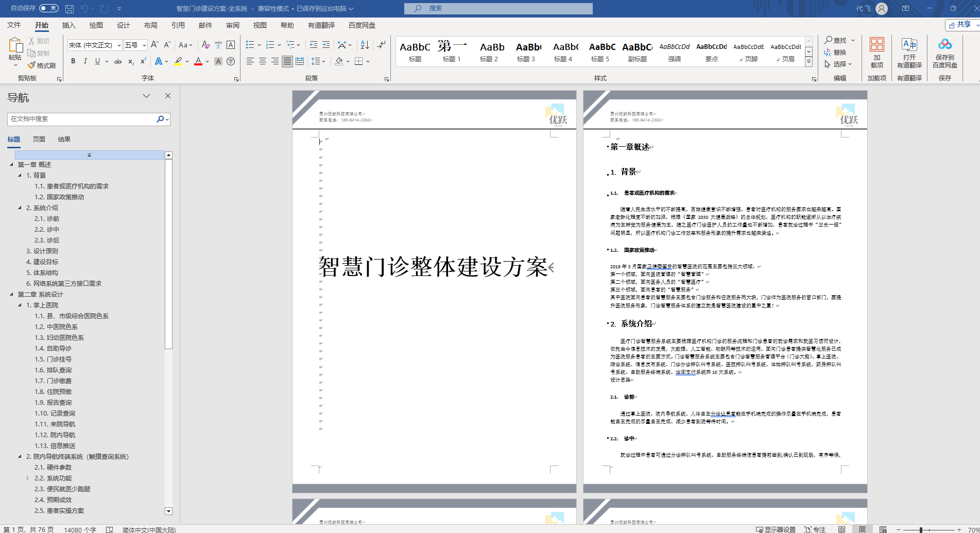
Task: Open the 插入 ribbon tab
Action: pos(68,25)
